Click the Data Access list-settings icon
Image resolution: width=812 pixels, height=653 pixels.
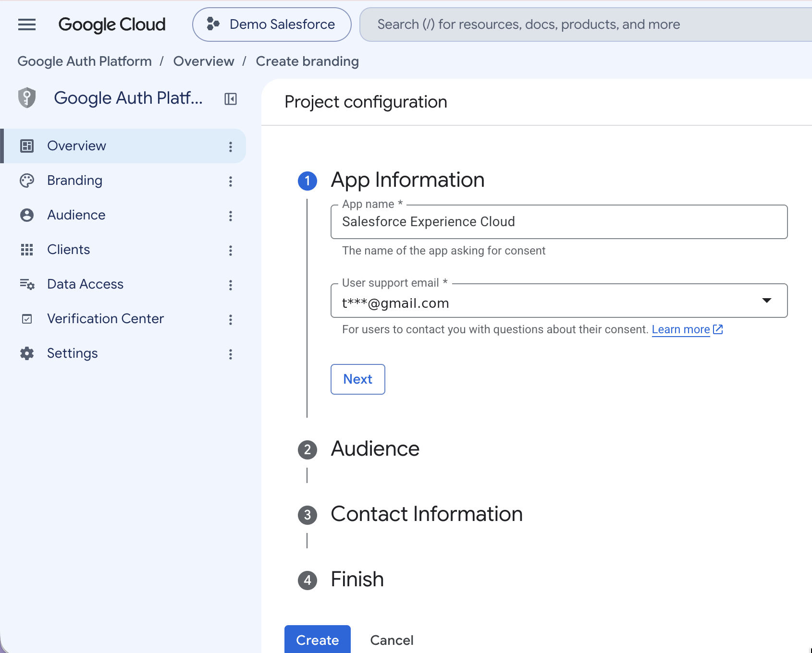(x=27, y=284)
